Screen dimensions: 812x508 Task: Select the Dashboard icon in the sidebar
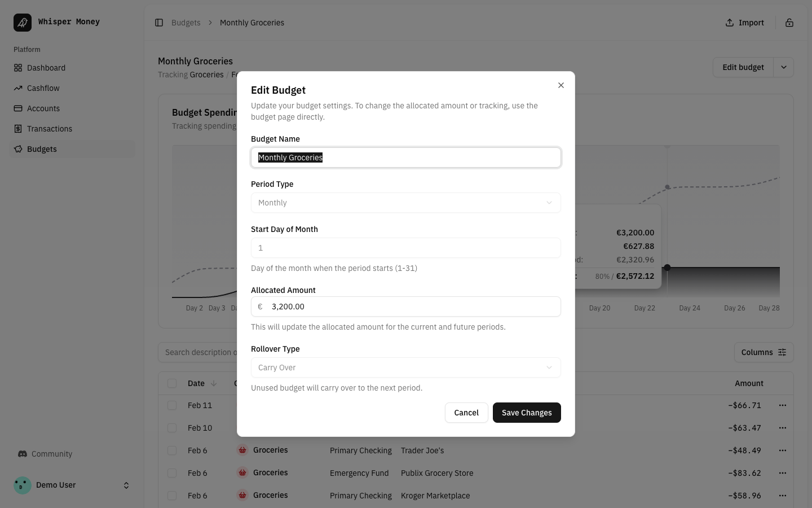tap(19, 68)
